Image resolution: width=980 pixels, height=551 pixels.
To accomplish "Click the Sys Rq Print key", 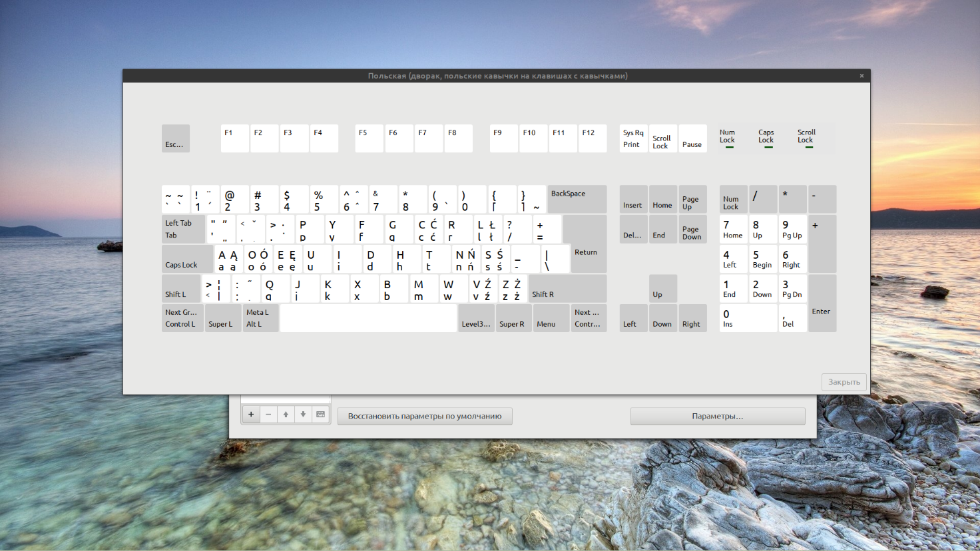I will pos(633,138).
